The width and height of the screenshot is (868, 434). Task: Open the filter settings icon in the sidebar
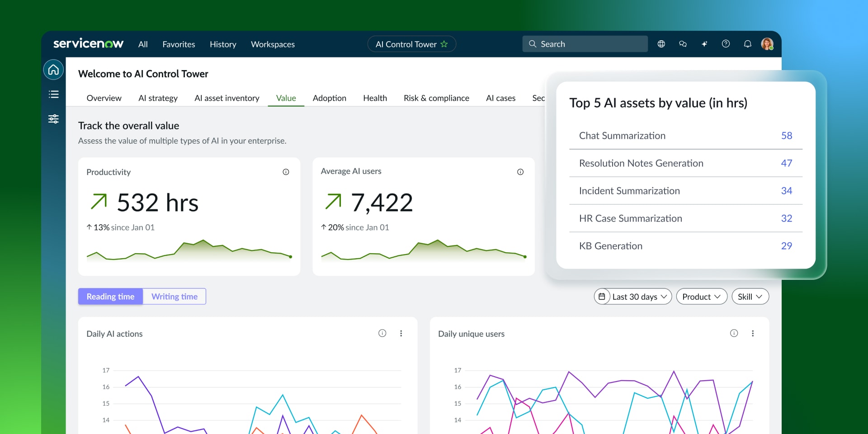[x=53, y=118]
